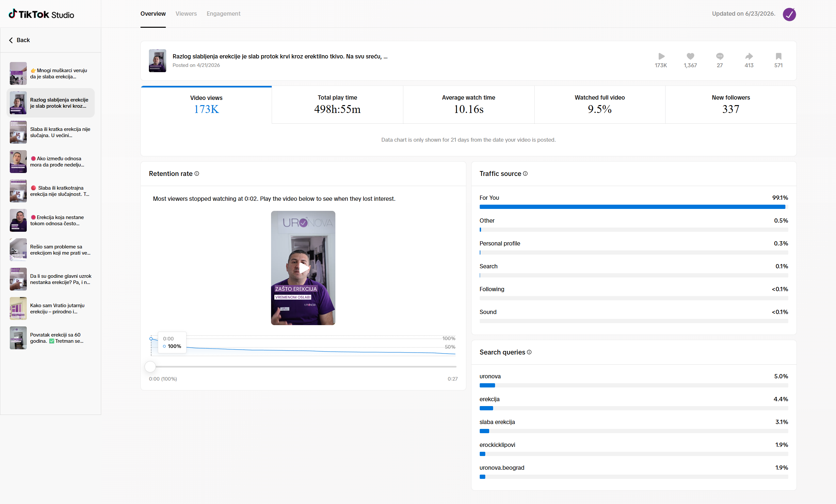Click the Back arrow icon

(x=11, y=40)
